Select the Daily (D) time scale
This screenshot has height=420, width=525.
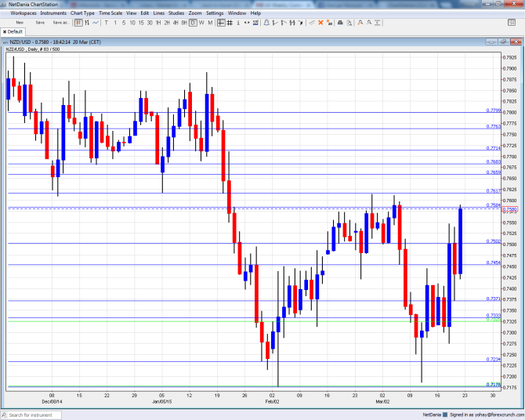[193, 23]
